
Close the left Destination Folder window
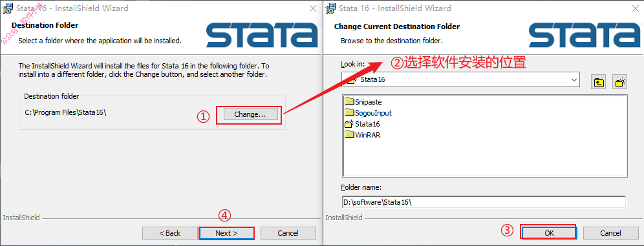(x=313, y=8)
